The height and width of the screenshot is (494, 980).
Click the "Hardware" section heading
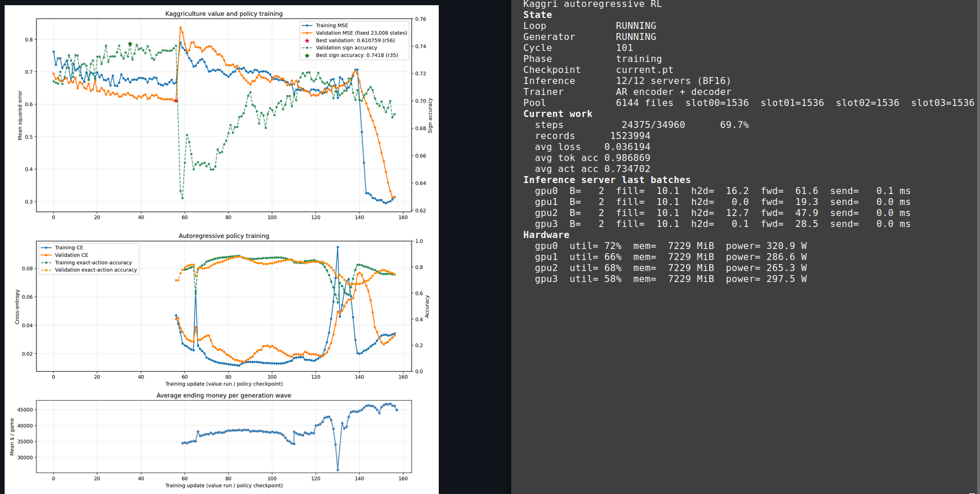click(546, 235)
